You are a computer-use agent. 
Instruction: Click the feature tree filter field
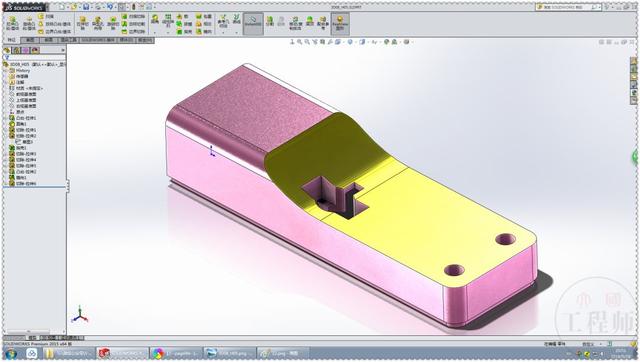34,57
